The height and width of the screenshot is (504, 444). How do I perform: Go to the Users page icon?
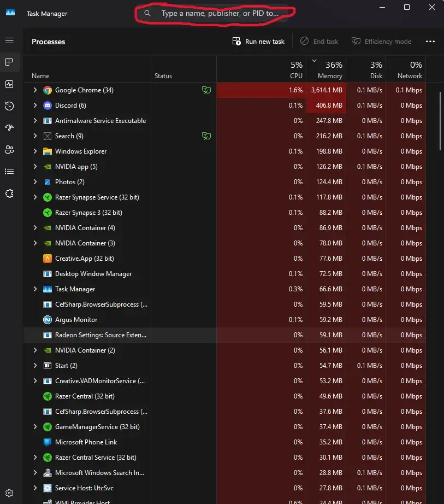point(9,150)
